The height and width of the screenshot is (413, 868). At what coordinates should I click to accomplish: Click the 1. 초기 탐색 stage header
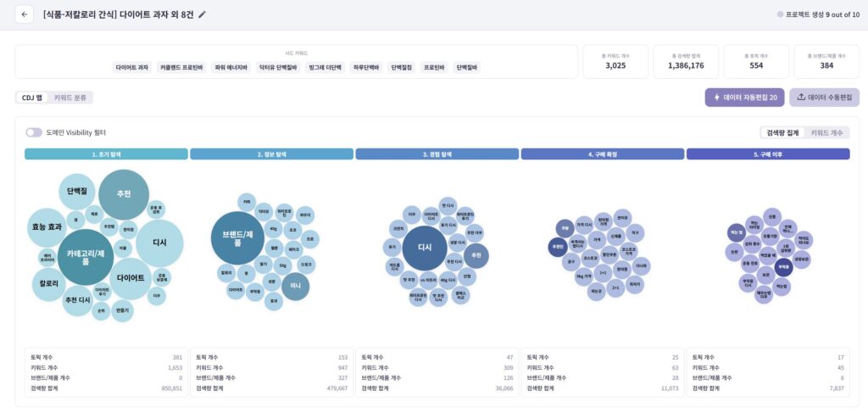pyautogui.click(x=106, y=154)
